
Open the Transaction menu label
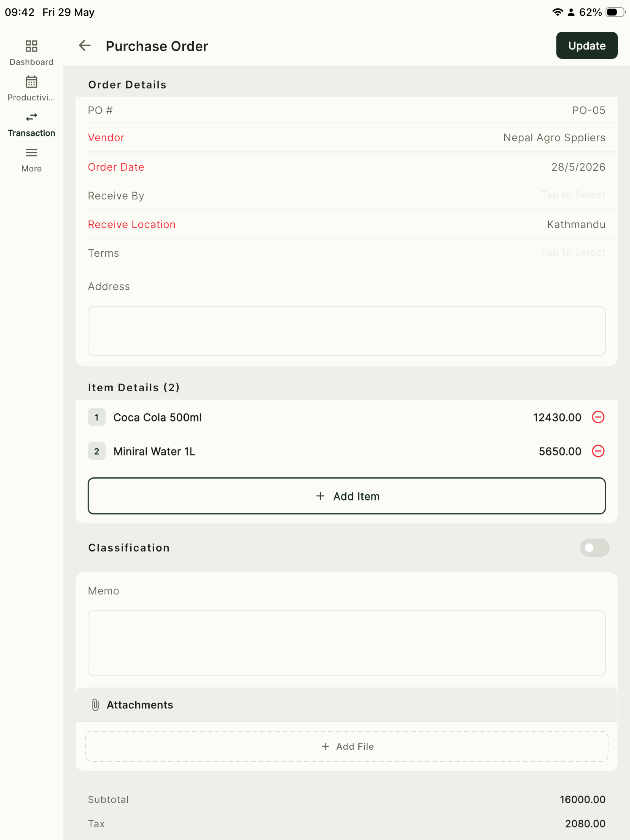coord(31,133)
